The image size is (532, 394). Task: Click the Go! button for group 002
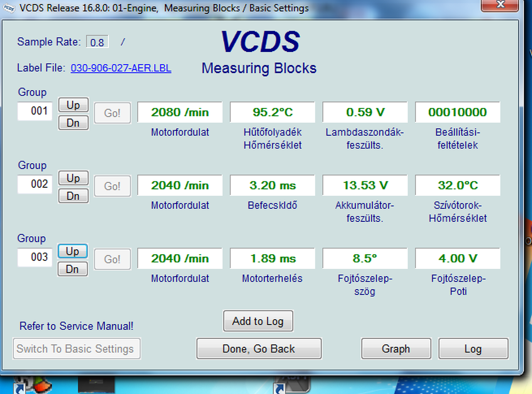coord(112,186)
